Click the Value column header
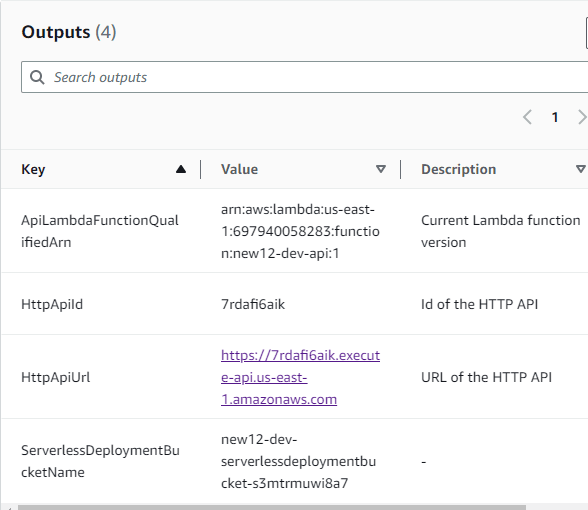This screenshot has height=510, width=588. pos(239,170)
